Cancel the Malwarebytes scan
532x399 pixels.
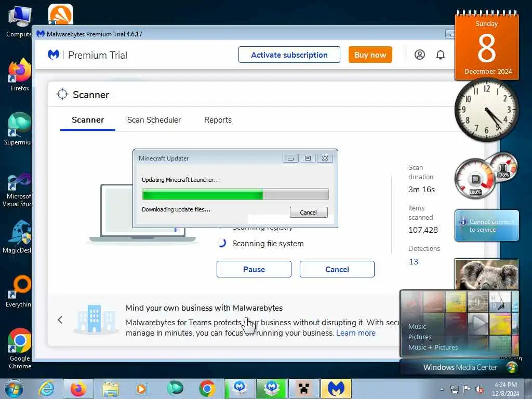pos(337,269)
